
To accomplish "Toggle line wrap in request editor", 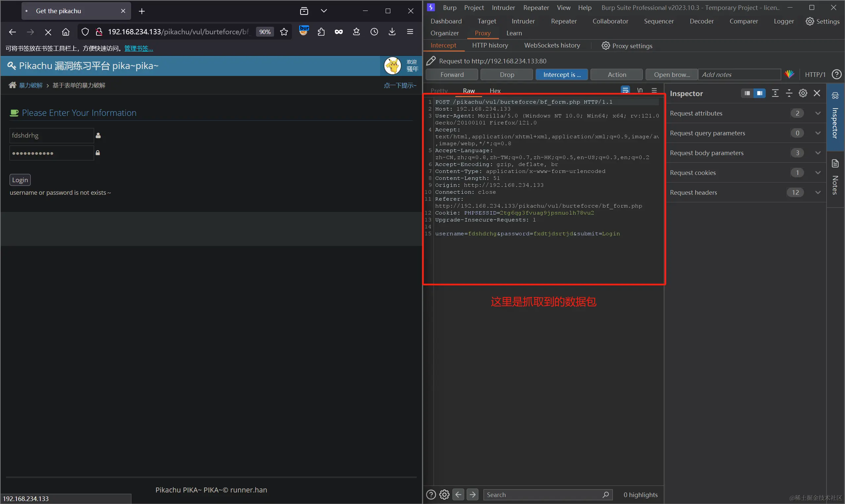I will click(x=625, y=90).
